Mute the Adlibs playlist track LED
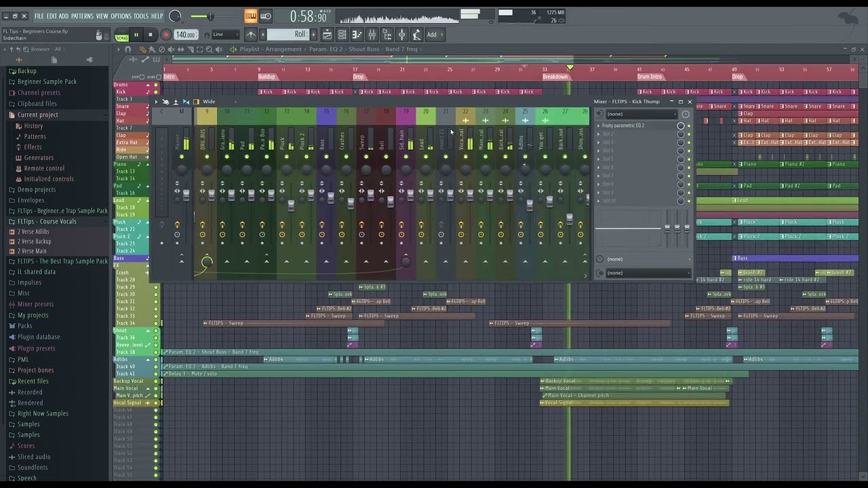The width and height of the screenshot is (868, 488). click(156, 359)
